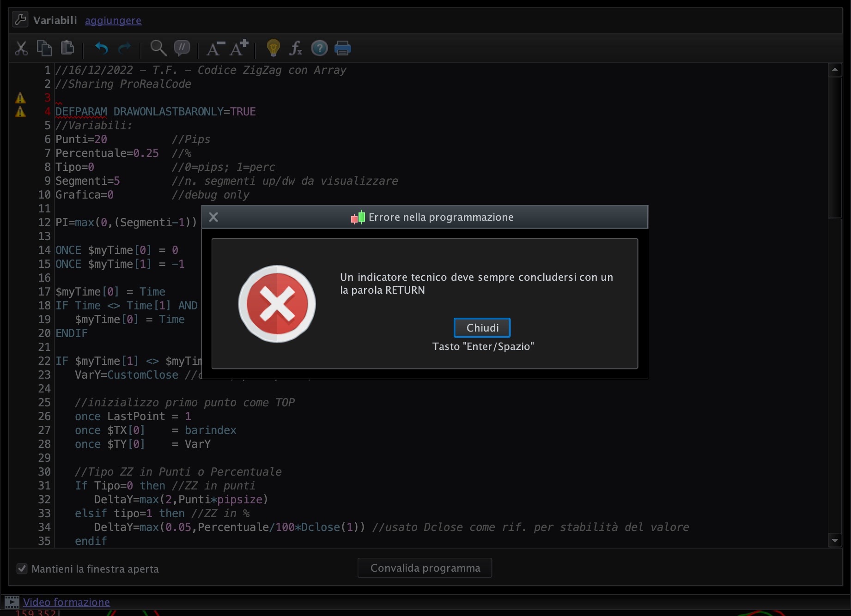Open the Search magnifier tool
The height and width of the screenshot is (616, 851).
click(x=158, y=48)
